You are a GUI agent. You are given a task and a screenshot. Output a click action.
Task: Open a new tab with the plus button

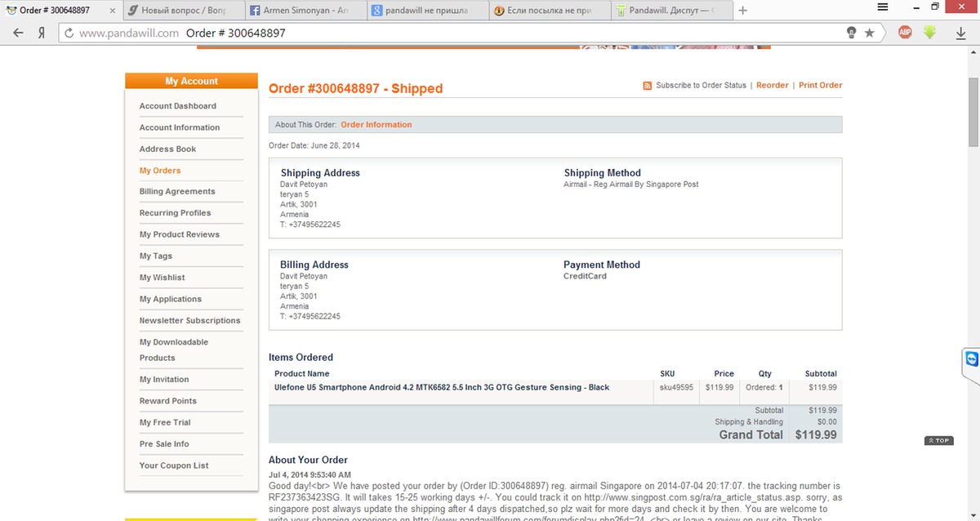(742, 11)
